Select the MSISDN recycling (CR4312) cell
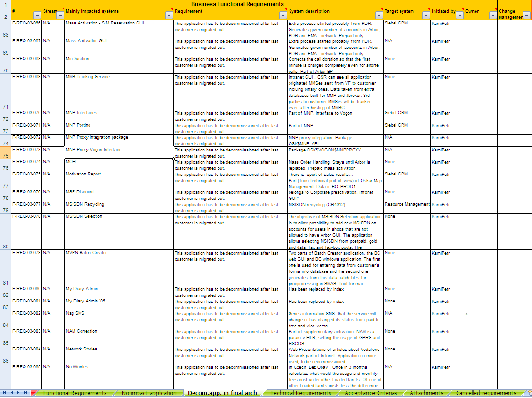This screenshot has width=532, height=398. (335, 207)
